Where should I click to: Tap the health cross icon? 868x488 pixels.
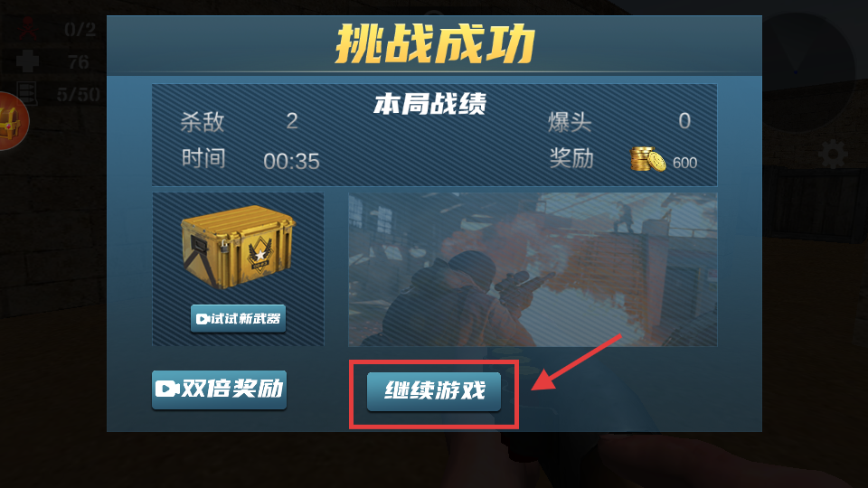pyautogui.click(x=27, y=61)
